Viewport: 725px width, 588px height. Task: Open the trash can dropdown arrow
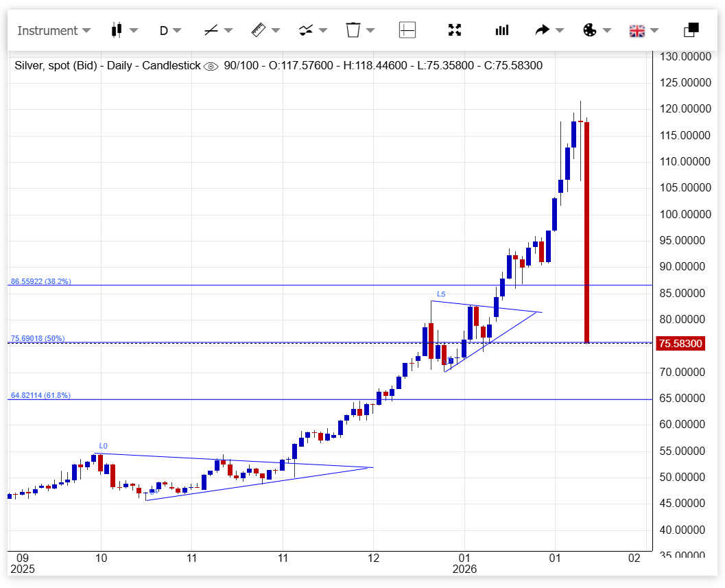[370, 30]
